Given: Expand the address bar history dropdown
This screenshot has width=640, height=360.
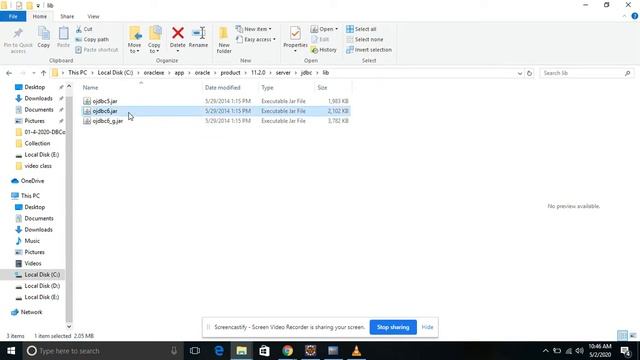Looking at the screenshot, I should [520, 73].
